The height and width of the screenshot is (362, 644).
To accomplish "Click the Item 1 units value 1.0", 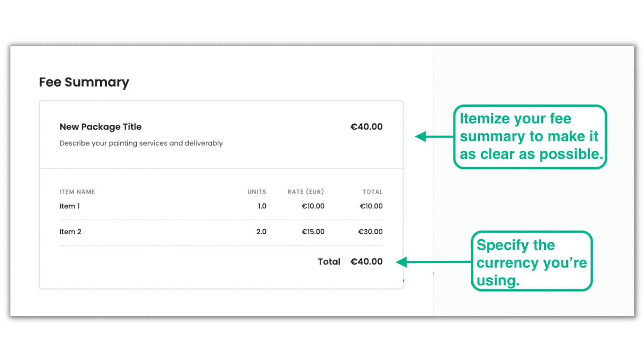I will pos(262,206).
